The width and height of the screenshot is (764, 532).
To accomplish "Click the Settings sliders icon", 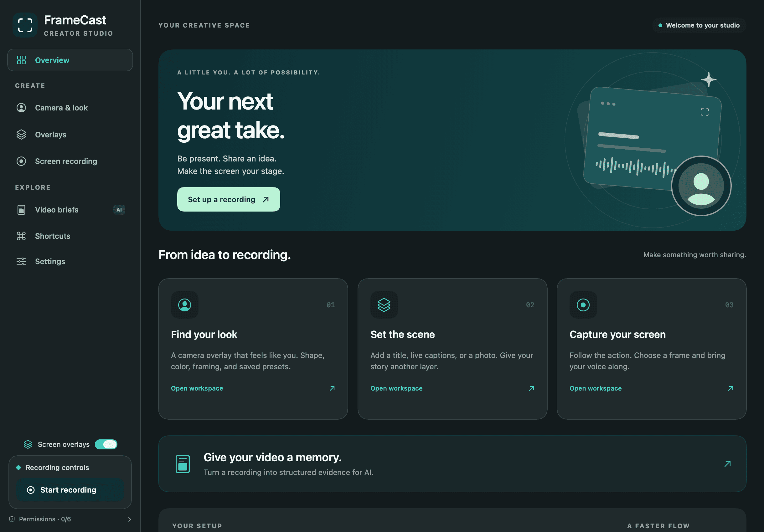I will (x=21, y=261).
